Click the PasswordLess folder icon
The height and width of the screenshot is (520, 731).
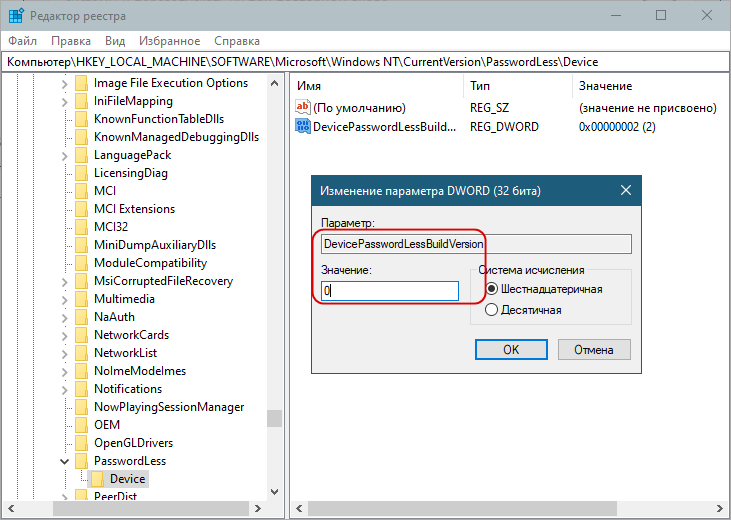tap(81, 461)
